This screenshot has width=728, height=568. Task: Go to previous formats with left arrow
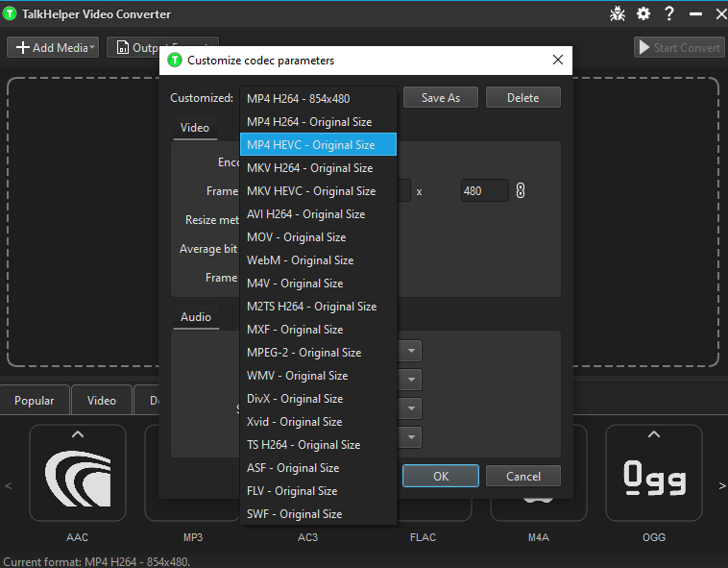8,485
